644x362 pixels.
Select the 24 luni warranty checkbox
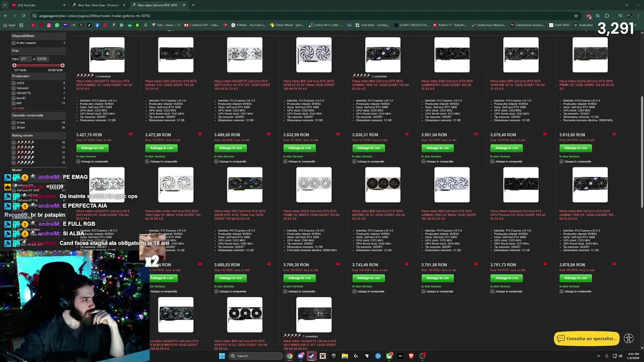coord(14,122)
